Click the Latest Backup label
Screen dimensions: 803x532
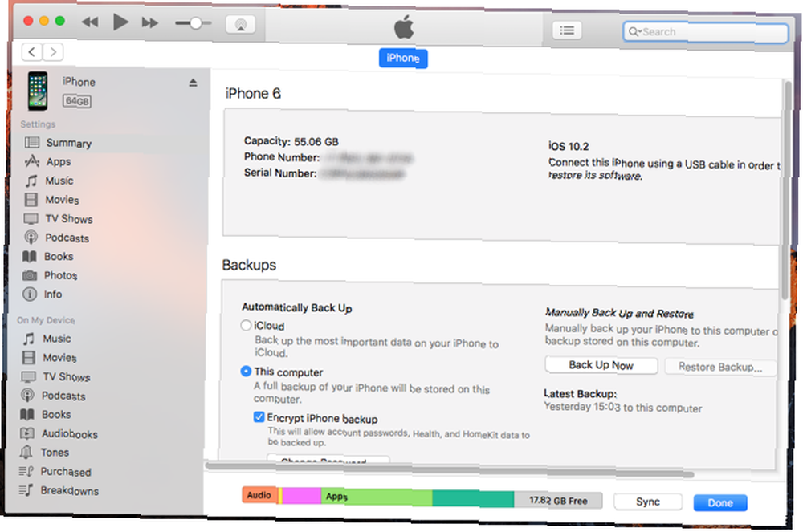coord(581,394)
